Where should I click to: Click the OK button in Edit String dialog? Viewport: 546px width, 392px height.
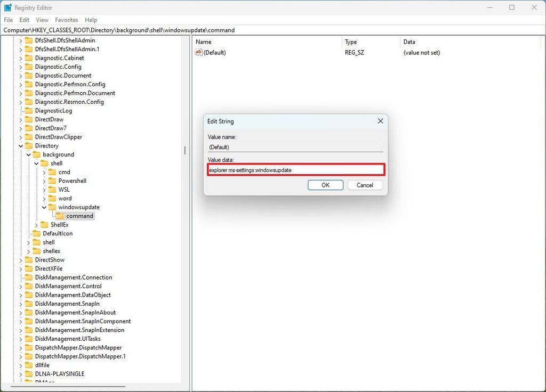coord(325,185)
